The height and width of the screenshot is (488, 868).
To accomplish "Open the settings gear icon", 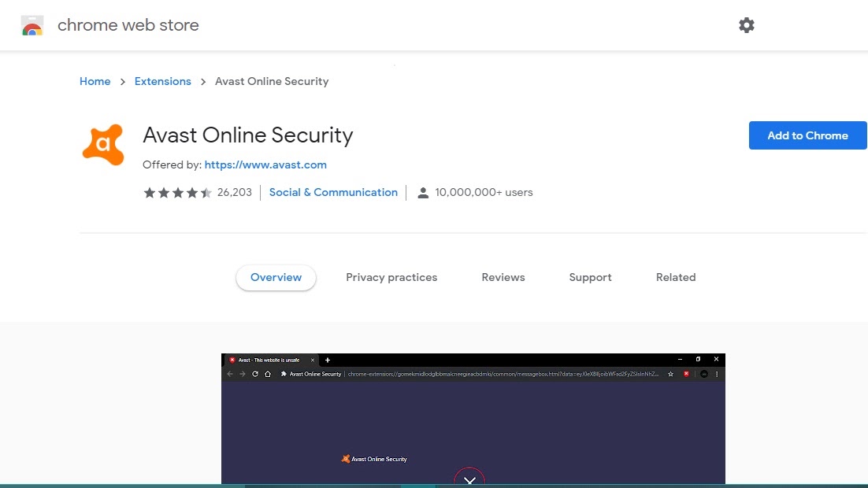I will click(746, 25).
